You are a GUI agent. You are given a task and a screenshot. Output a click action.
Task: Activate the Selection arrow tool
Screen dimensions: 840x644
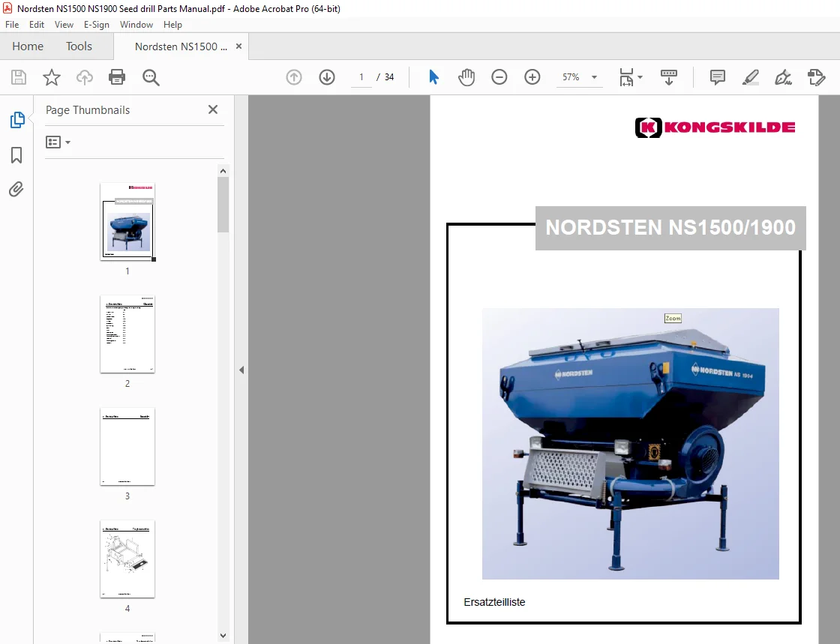click(434, 77)
